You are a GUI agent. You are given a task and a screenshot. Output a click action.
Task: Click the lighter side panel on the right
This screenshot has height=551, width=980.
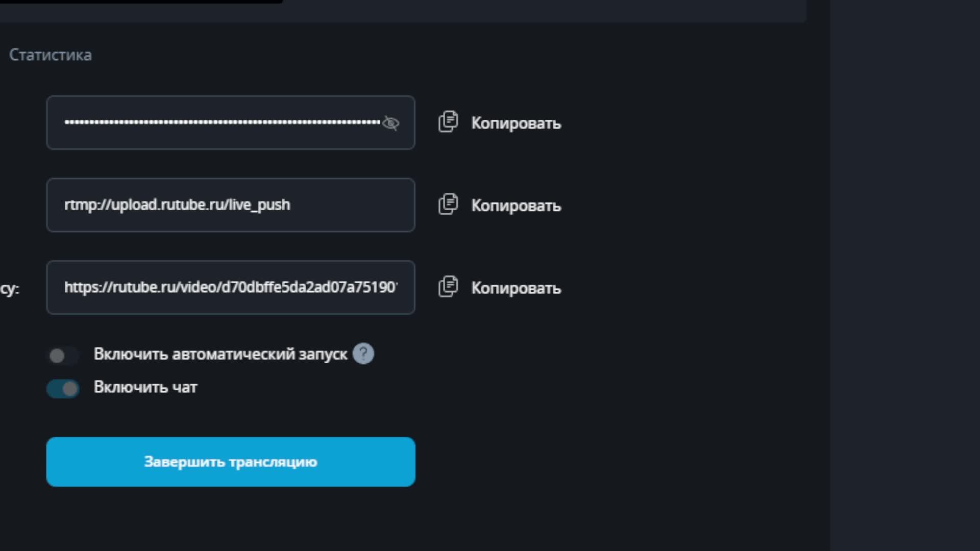(x=904, y=275)
